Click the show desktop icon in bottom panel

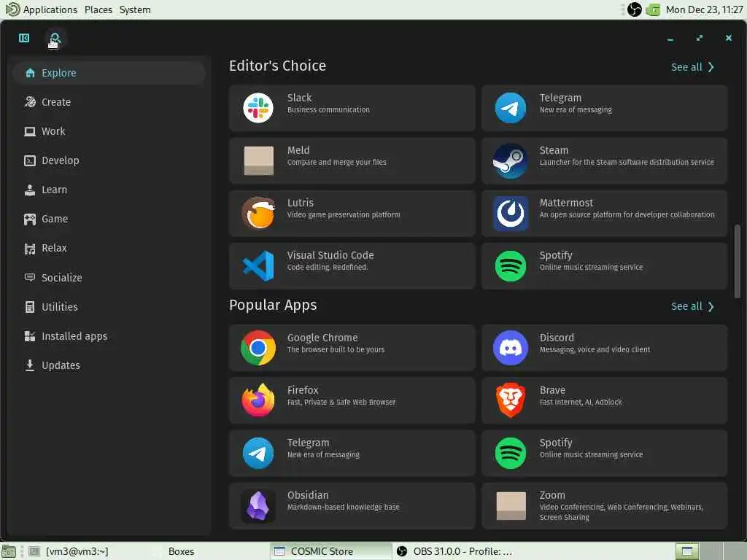click(9, 551)
